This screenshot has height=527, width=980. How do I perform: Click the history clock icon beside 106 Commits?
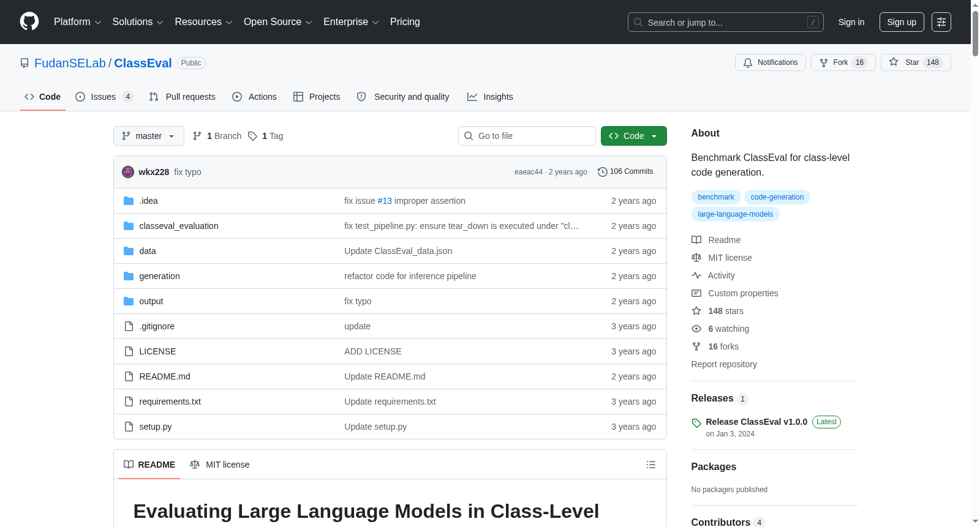click(x=603, y=172)
